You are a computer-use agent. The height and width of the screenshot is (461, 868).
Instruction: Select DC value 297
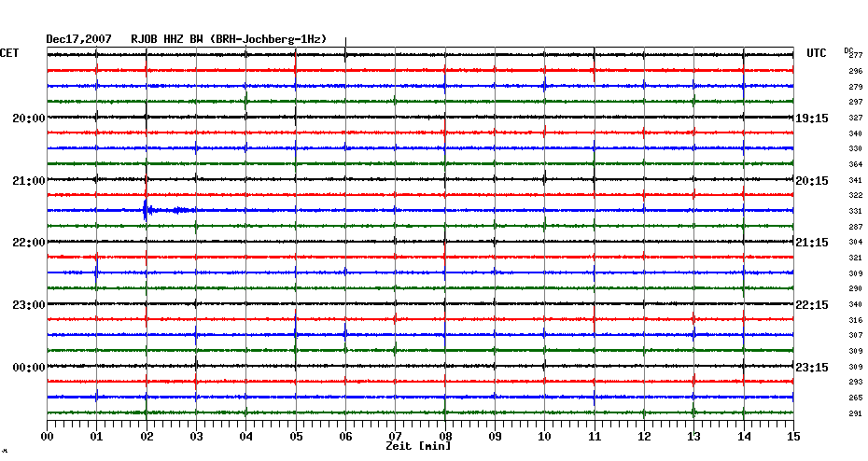click(x=856, y=103)
